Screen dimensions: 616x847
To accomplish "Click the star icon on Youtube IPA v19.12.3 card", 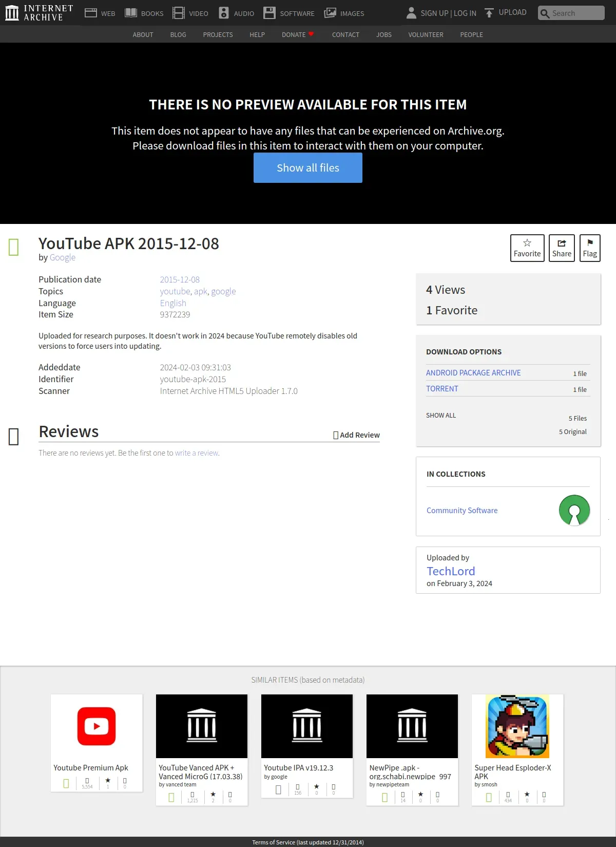I will (317, 786).
